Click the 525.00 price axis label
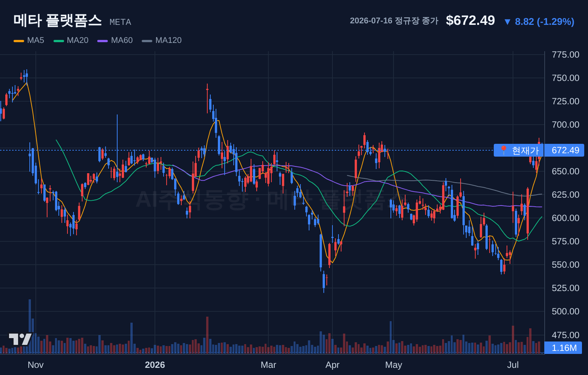Image resolution: width=588 pixels, height=375 pixels. [565, 288]
